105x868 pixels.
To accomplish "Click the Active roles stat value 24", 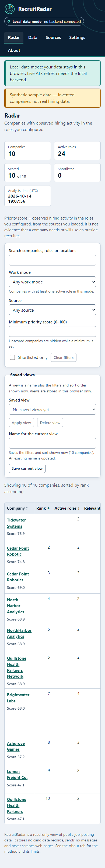I will pos(61,154).
